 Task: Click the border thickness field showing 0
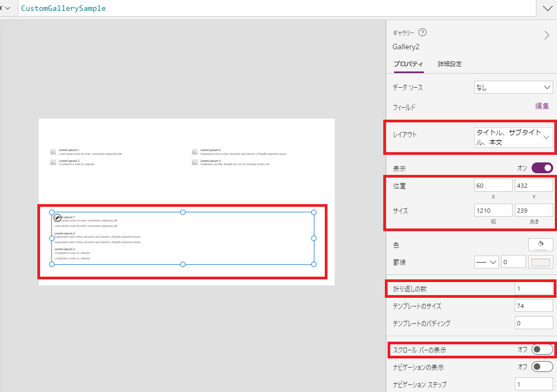point(513,262)
